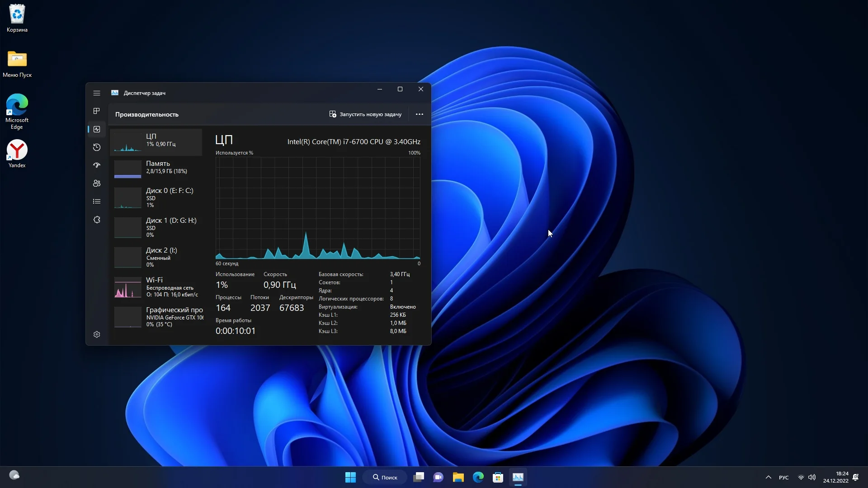The width and height of the screenshot is (868, 488).
Task: Open Details page list icon
Action: pyautogui.click(x=96, y=202)
